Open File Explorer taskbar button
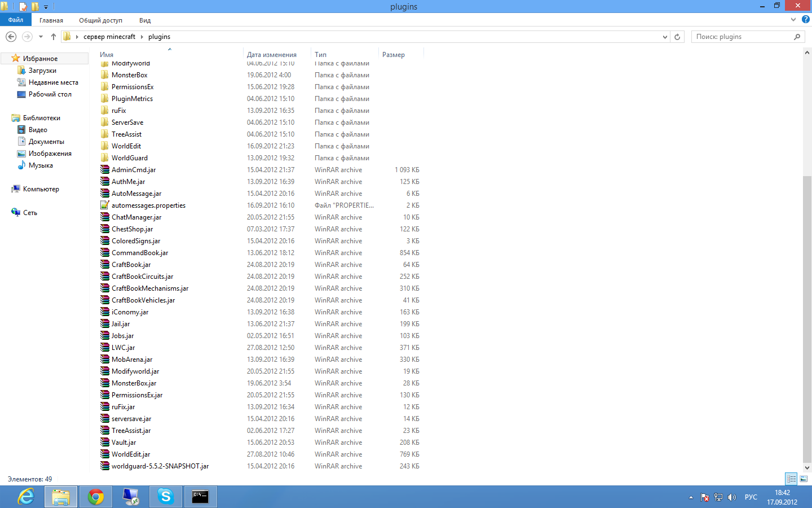Viewport: 812px width, 508px height. coord(60,497)
